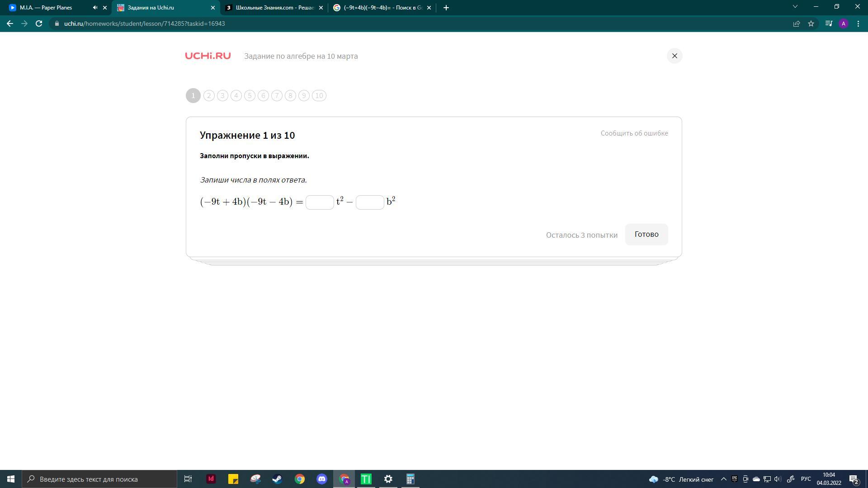
Task: Show hidden system tray icons
Action: tap(723, 479)
